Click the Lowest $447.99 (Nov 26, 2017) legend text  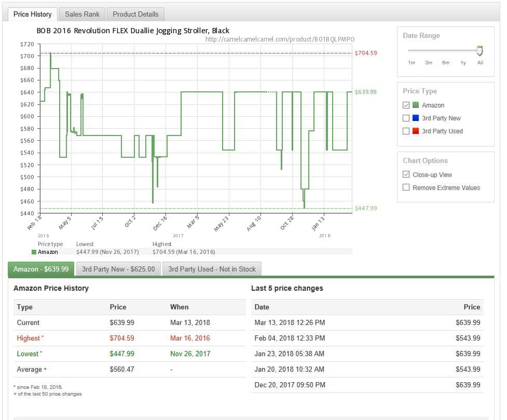tap(107, 252)
